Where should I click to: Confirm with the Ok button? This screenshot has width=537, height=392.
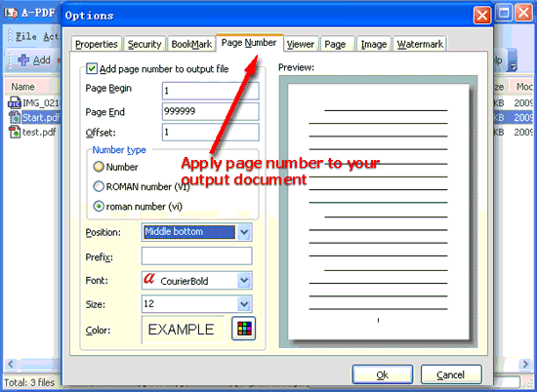(383, 374)
